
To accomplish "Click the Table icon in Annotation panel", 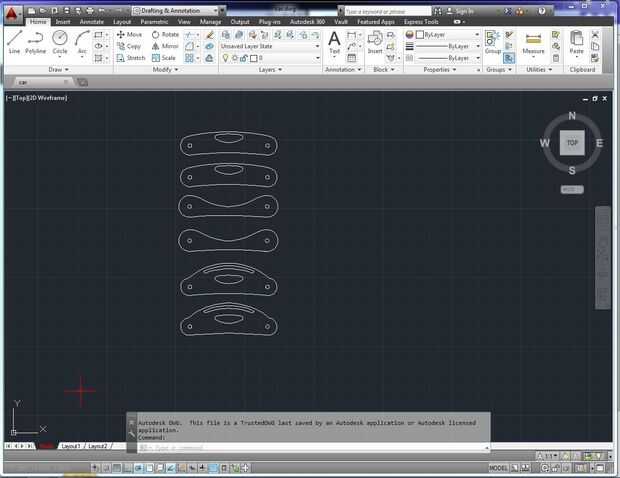I will (351, 58).
